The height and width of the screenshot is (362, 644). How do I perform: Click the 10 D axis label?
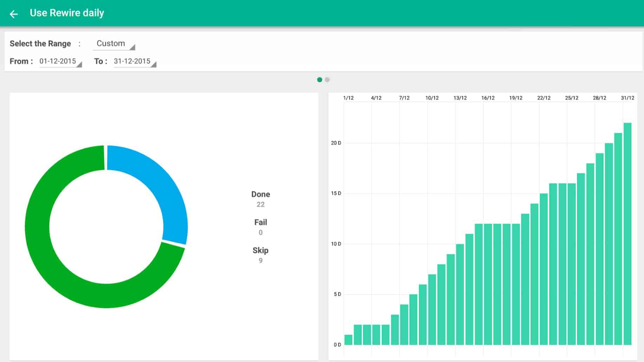click(336, 244)
